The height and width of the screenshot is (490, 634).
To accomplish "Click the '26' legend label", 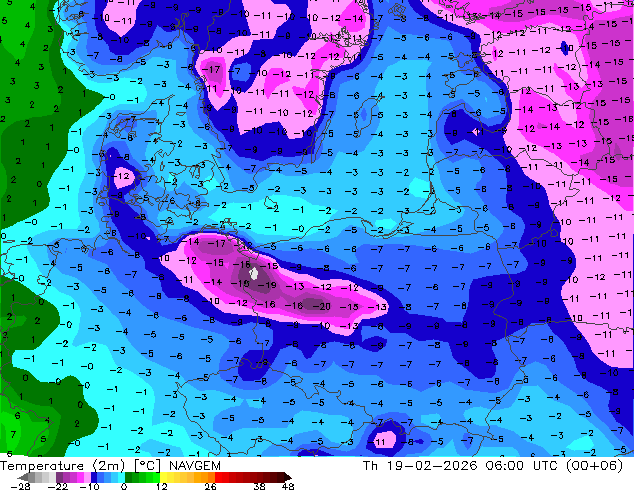I will (211, 486).
